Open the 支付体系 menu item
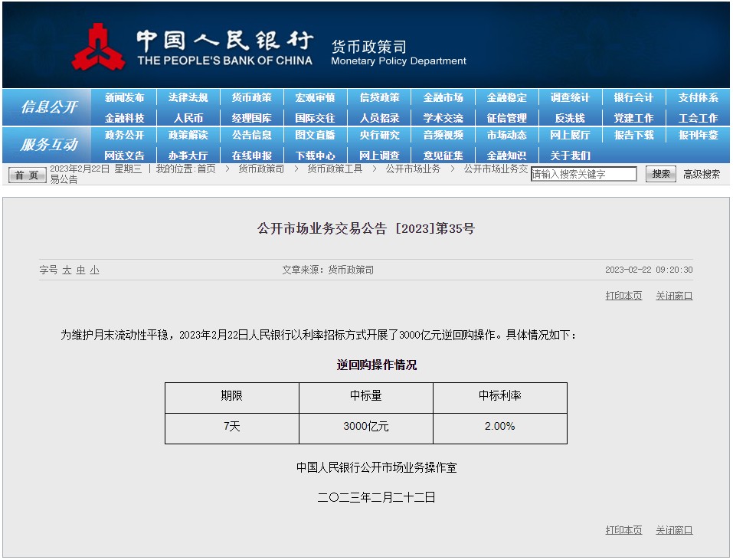 coord(698,97)
